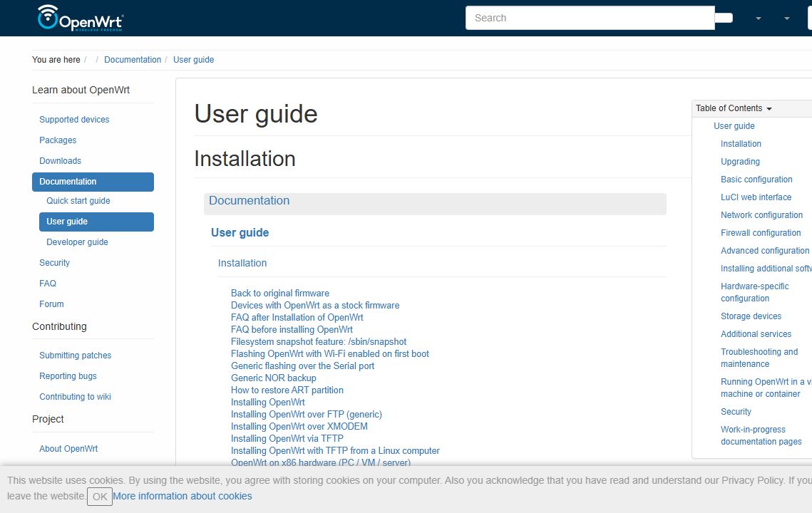812x513 pixels.
Task: Open 'Generic NOR backup' article
Action: click(274, 378)
